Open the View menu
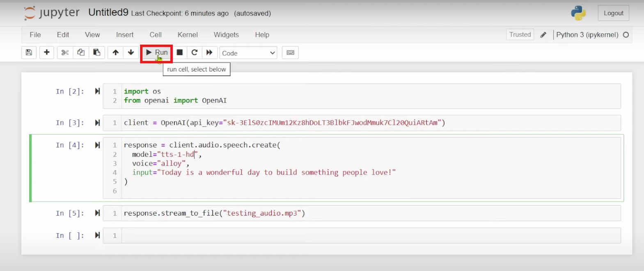Image resolution: width=644 pixels, height=271 pixels. tap(92, 35)
